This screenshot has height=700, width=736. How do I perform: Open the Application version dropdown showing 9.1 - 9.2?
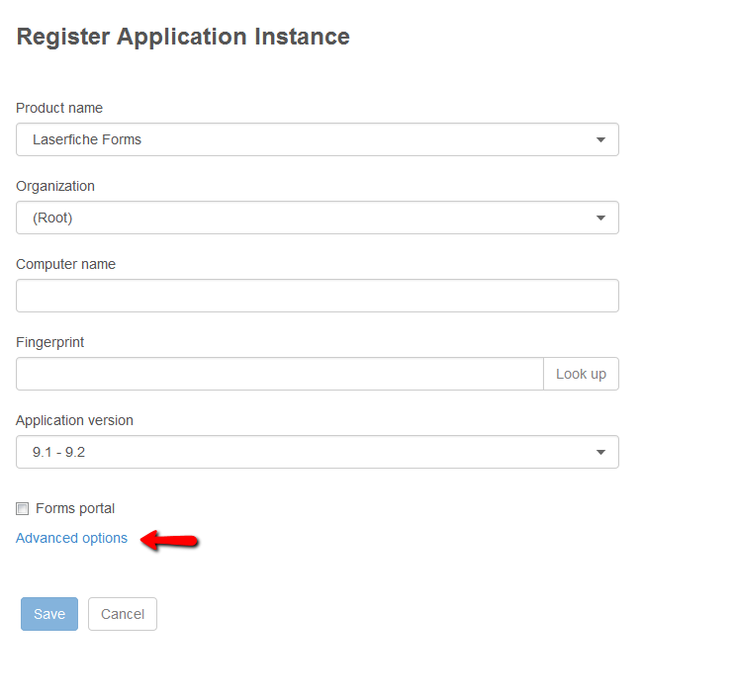318,452
